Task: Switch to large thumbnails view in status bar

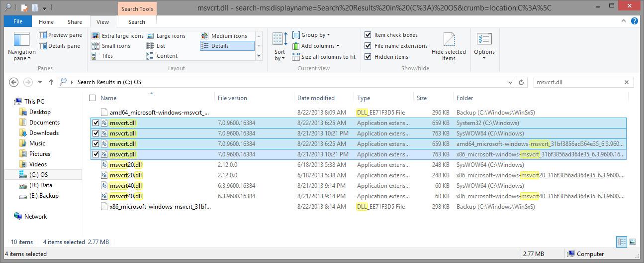Action: pyautogui.click(x=633, y=242)
